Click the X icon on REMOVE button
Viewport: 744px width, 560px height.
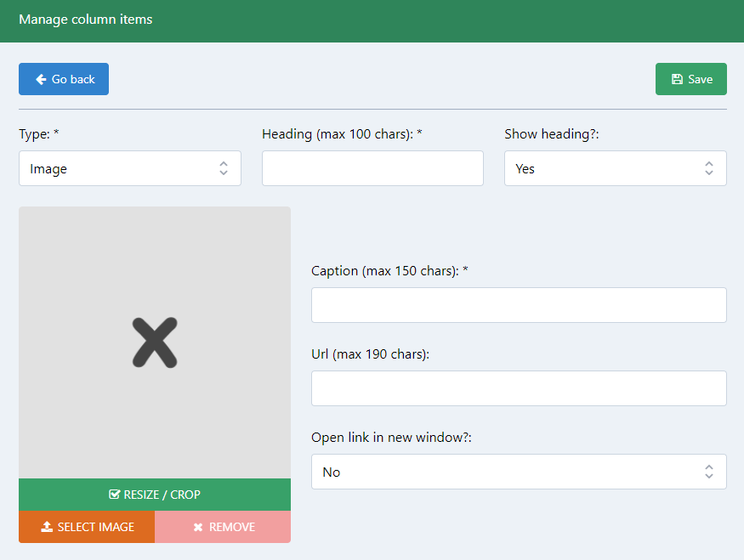point(197,527)
